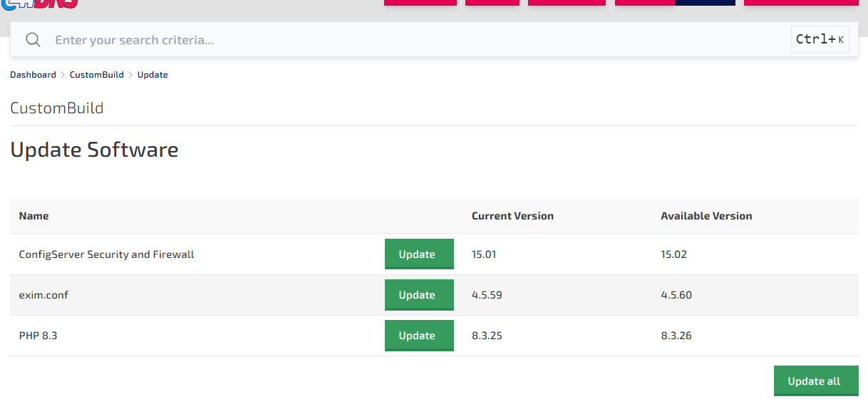This screenshot has width=868, height=419.
Task: Go to Dashboard via breadcrumb
Action: (33, 75)
